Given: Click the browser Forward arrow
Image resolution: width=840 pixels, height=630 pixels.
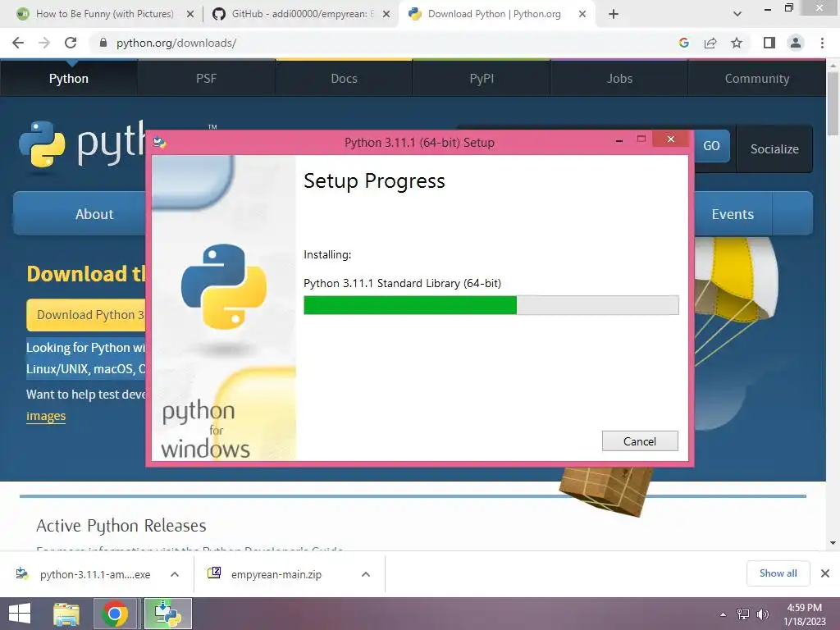Looking at the screenshot, I should tap(44, 43).
